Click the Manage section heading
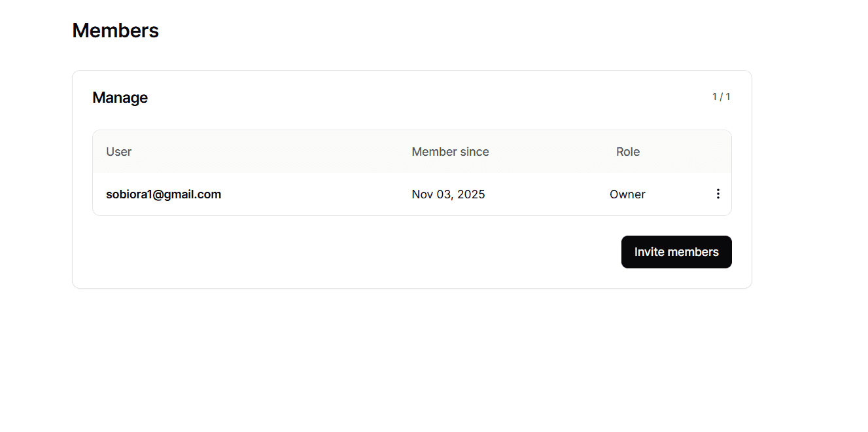This screenshot has height=432, width=868. pos(120,98)
